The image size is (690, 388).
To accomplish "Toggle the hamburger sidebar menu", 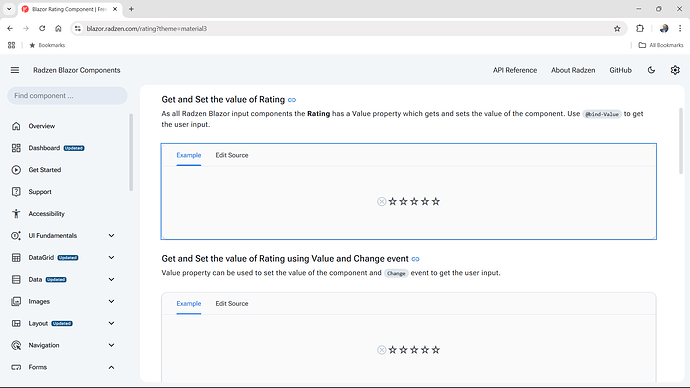I will [x=15, y=70].
